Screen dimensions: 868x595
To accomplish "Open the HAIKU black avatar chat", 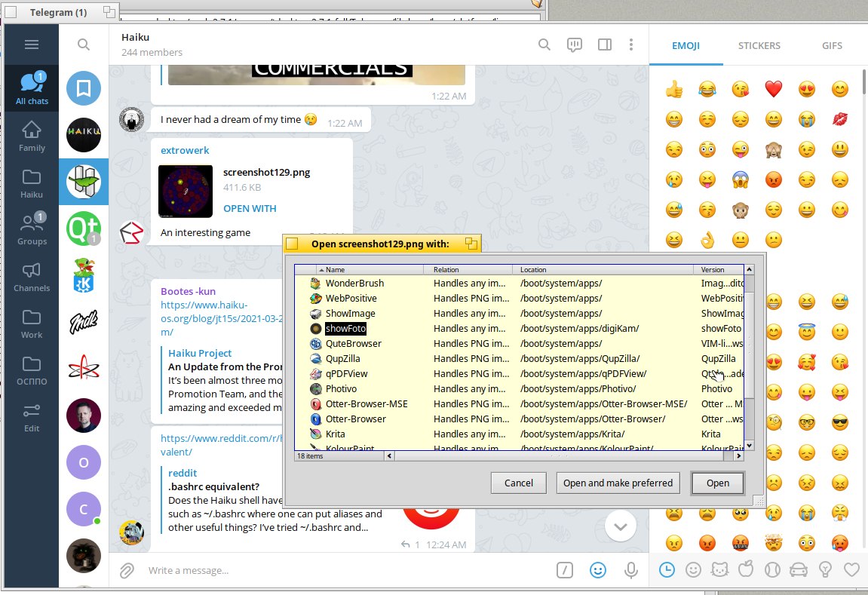I will pyautogui.click(x=84, y=135).
